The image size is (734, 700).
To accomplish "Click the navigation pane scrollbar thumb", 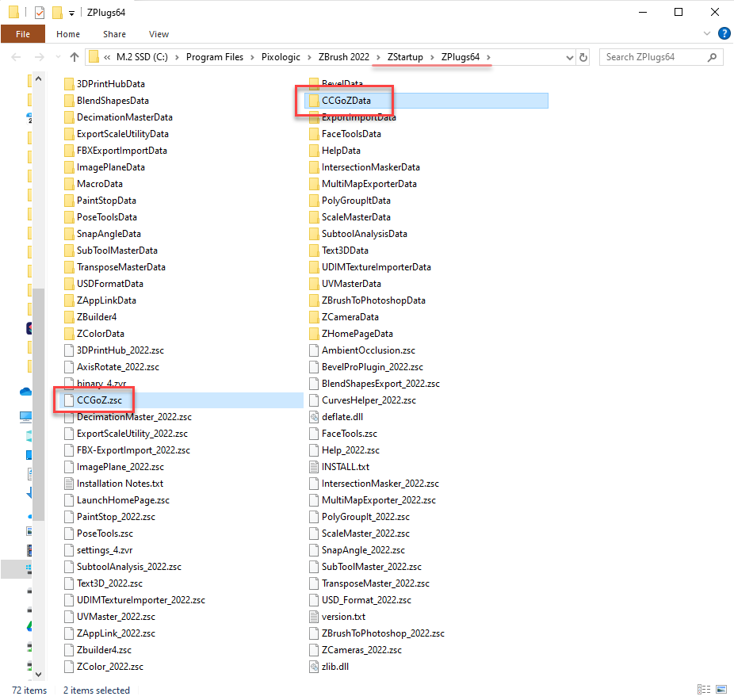I will coord(38,404).
